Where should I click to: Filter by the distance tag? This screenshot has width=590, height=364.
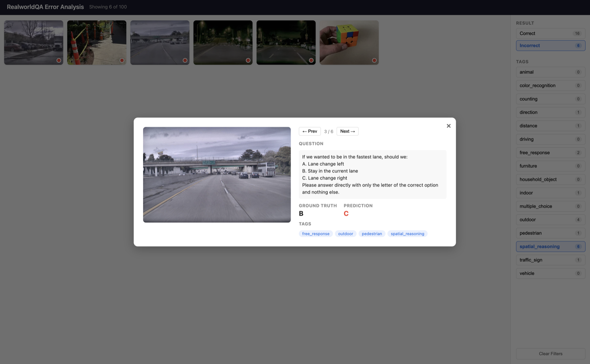point(551,126)
